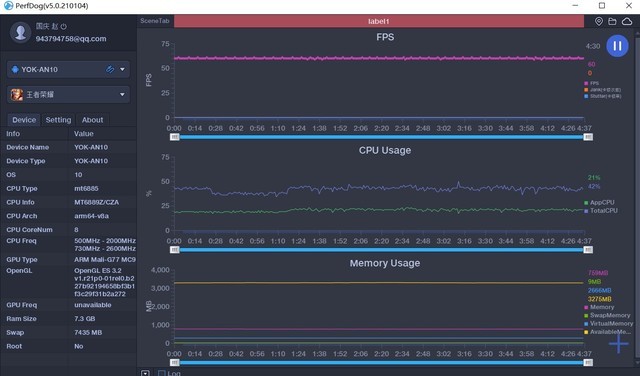Click the SceneTab label
The height and width of the screenshot is (376, 640).
pyautogui.click(x=155, y=21)
